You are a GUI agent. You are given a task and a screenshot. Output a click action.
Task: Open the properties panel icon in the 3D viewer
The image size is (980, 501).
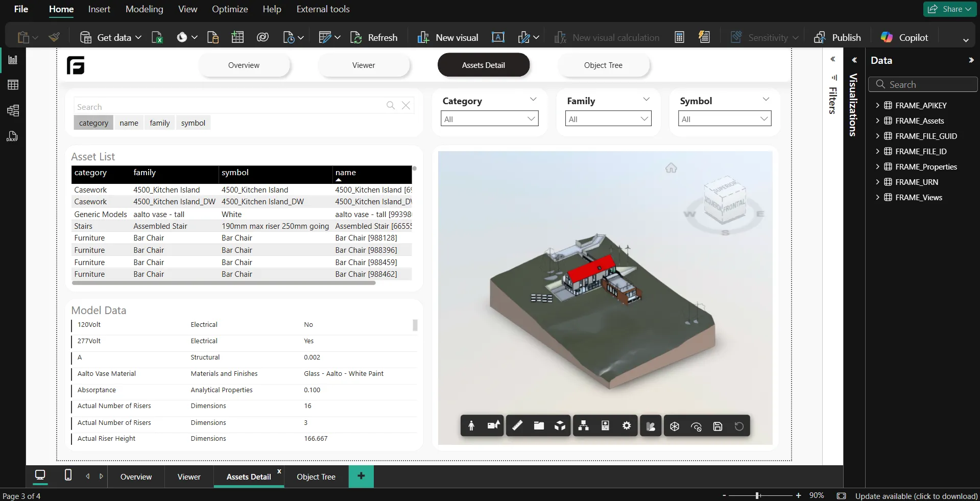(x=605, y=426)
